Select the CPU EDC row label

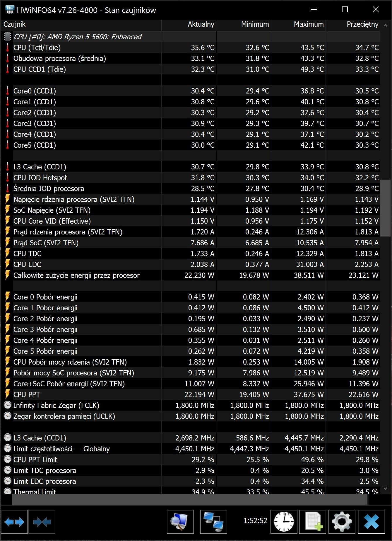27,264
